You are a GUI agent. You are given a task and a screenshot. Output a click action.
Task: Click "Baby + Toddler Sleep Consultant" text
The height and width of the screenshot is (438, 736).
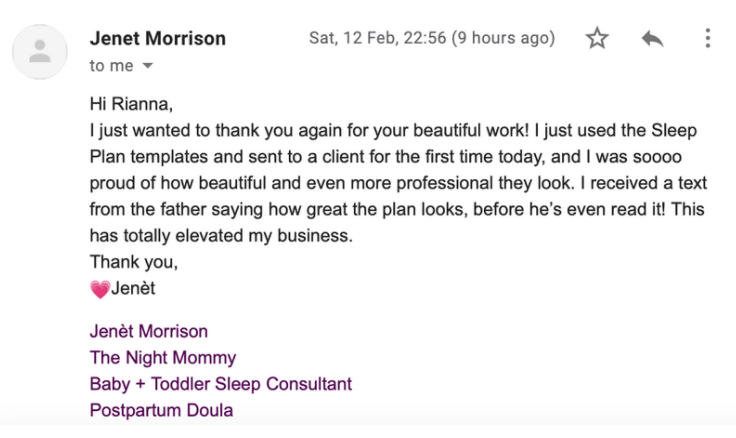point(220,383)
